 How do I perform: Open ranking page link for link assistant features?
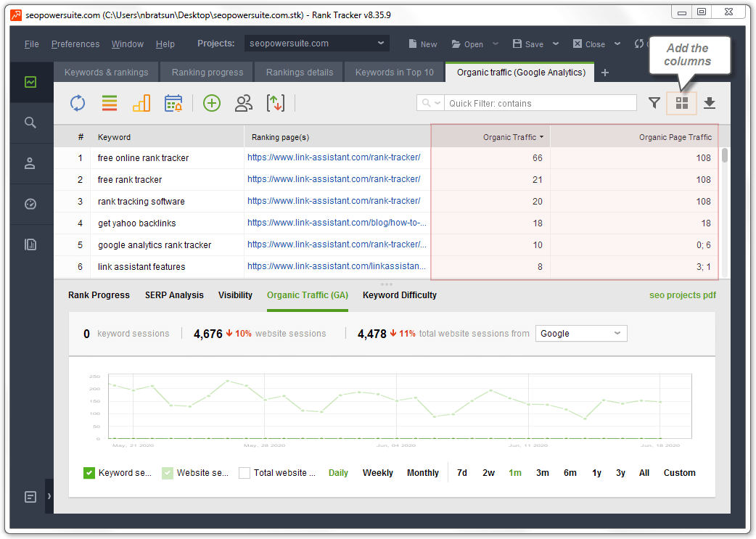click(x=337, y=266)
